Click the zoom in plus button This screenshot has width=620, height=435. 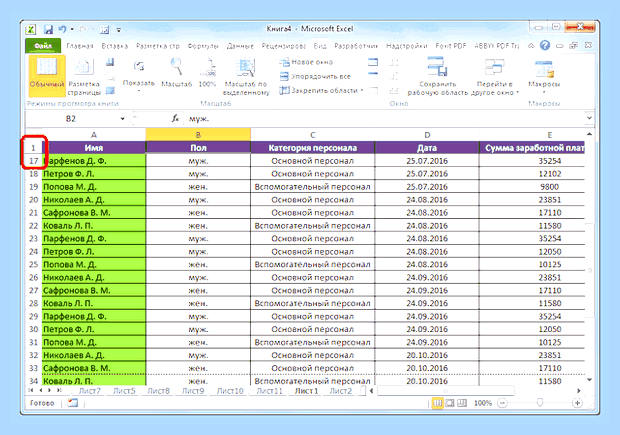pyautogui.click(x=577, y=403)
